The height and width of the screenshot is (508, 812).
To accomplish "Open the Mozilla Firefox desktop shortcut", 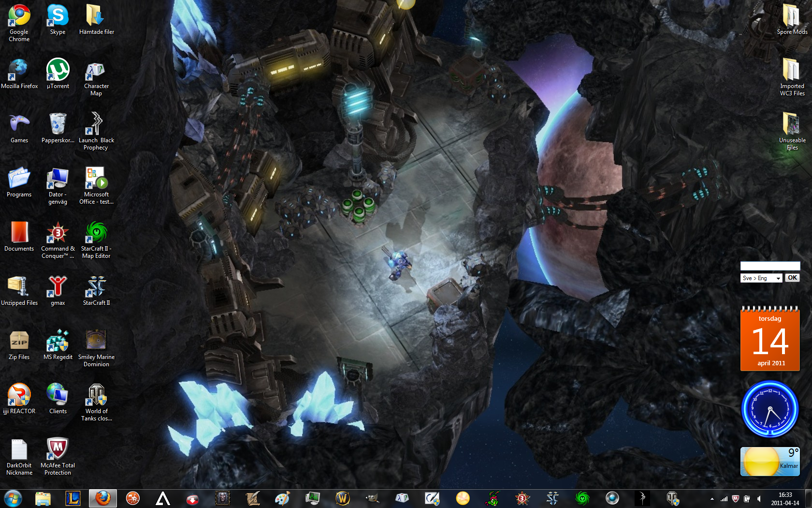I will pyautogui.click(x=19, y=74).
